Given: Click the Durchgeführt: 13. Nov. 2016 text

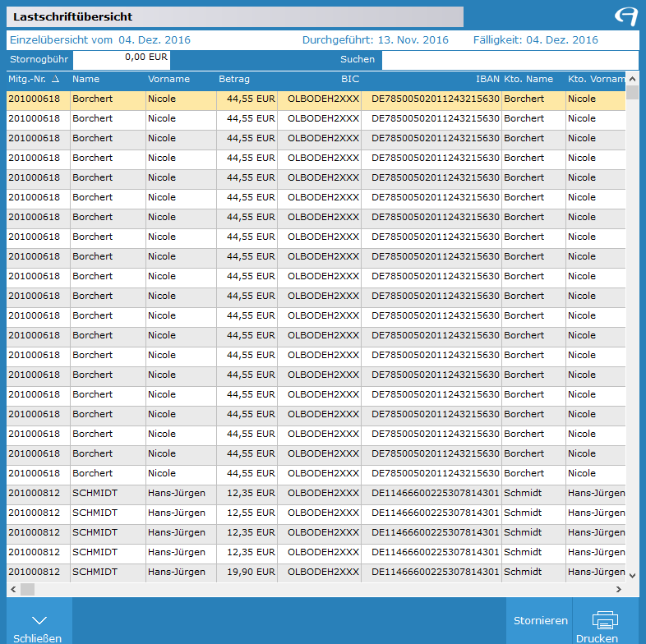Looking at the screenshot, I should point(376,40).
